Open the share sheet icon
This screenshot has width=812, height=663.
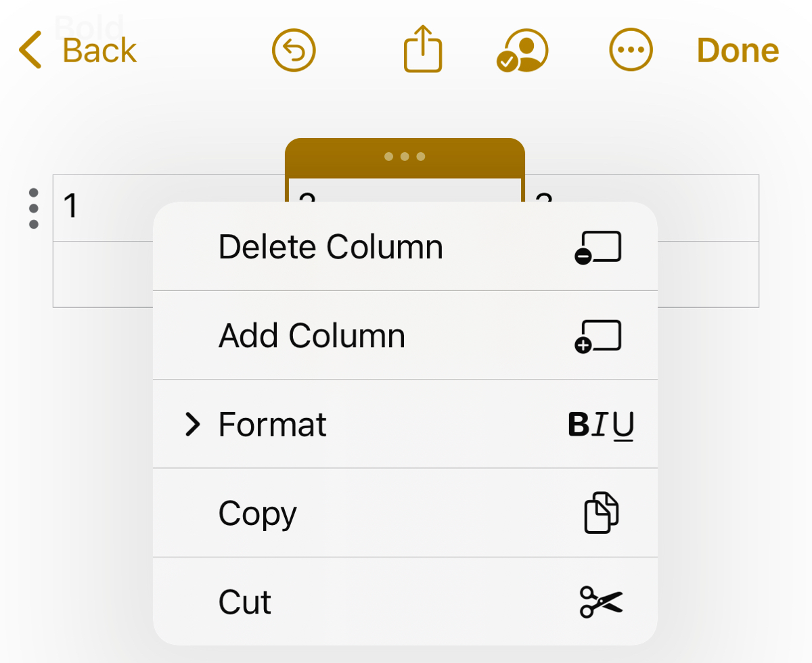(423, 49)
